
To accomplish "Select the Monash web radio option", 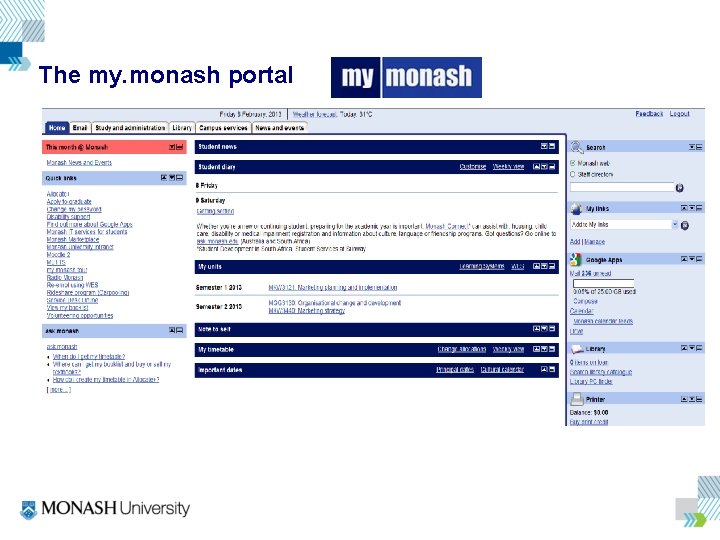I will tap(573, 163).
